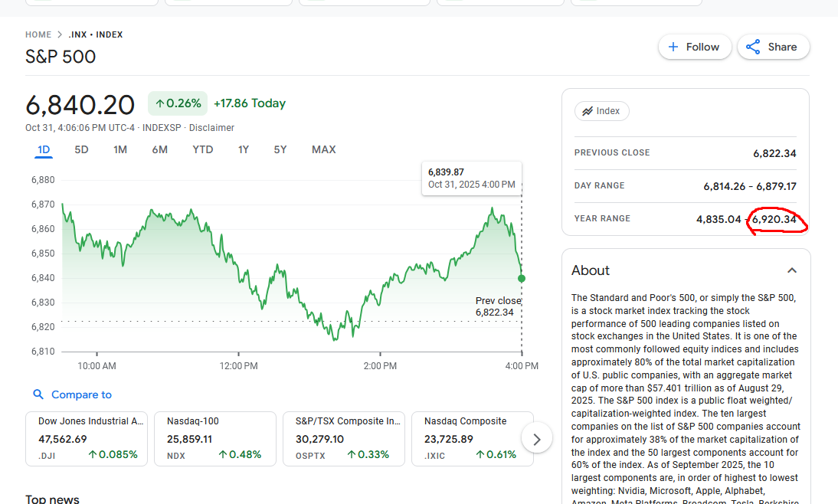The height and width of the screenshot is (504, 838).
Task: Open the S&P/TSX Composite Index card
Action: (343, 438)
